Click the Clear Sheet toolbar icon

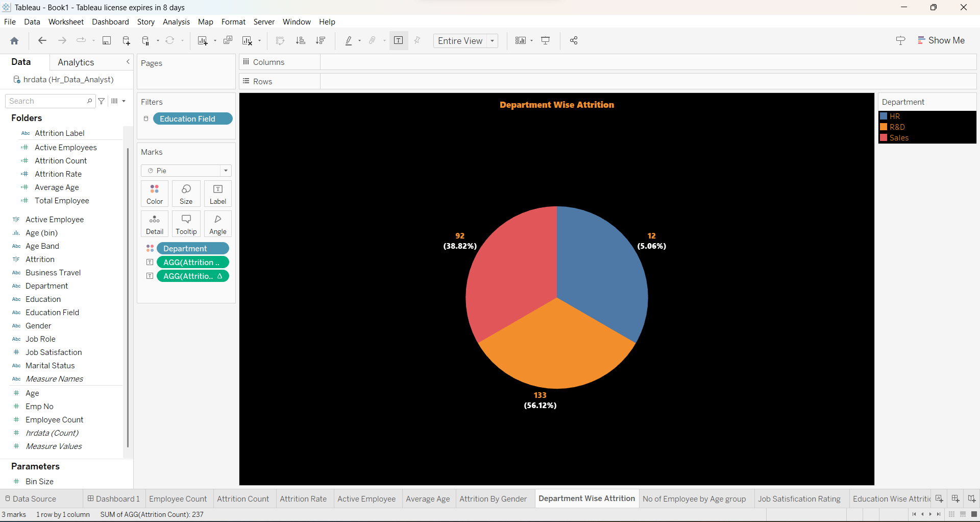pyautogui.click(x=249, y=40)
